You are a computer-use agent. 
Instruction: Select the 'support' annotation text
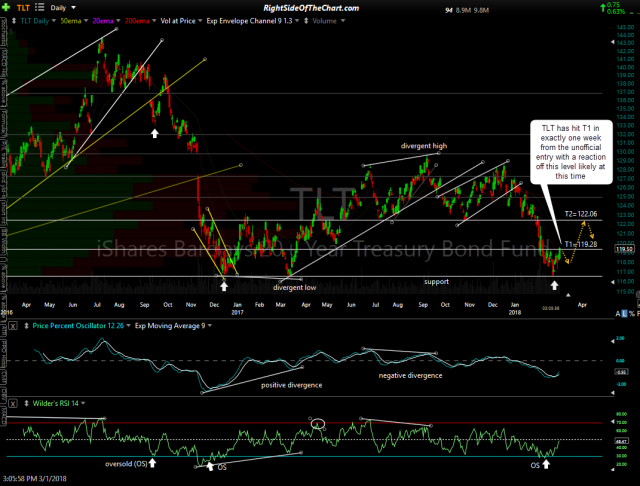click(x=436, y=282)
